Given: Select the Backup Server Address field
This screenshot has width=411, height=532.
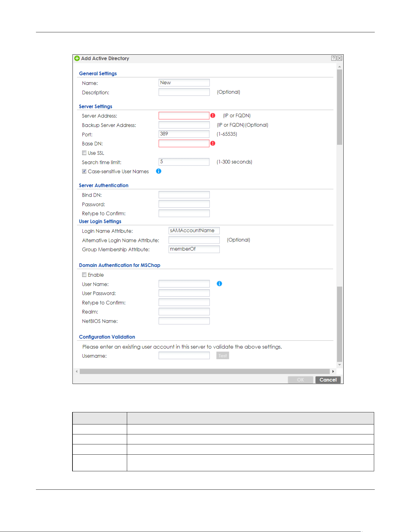Looking at the screenshot, I should pyautogui.click(x=184, y=125).
